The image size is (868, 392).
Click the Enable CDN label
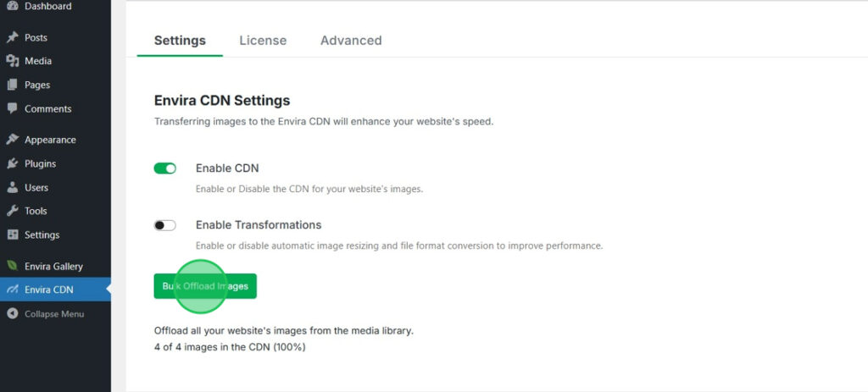227,168
